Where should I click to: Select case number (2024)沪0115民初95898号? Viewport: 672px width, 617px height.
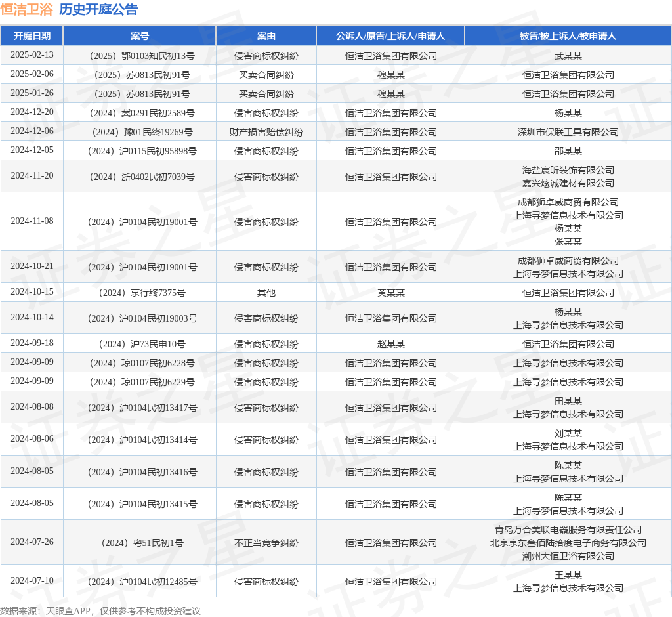[x=142, y=151]
